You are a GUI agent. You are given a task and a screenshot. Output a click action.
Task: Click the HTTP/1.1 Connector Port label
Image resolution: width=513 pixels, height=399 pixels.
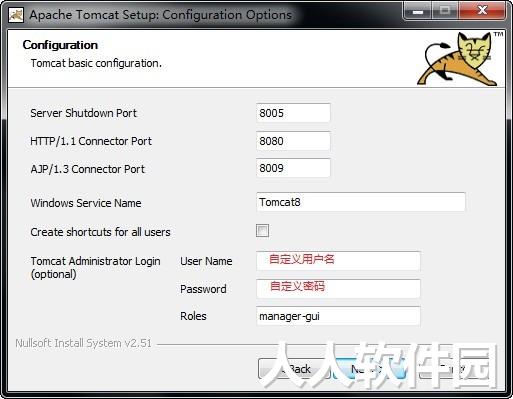coord(91,141)
